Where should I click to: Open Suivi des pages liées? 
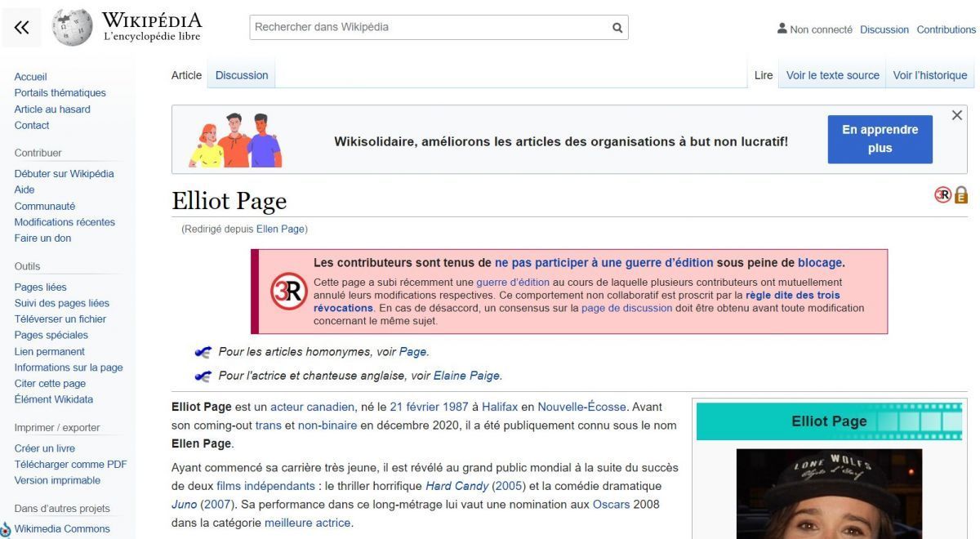[62, 303]
